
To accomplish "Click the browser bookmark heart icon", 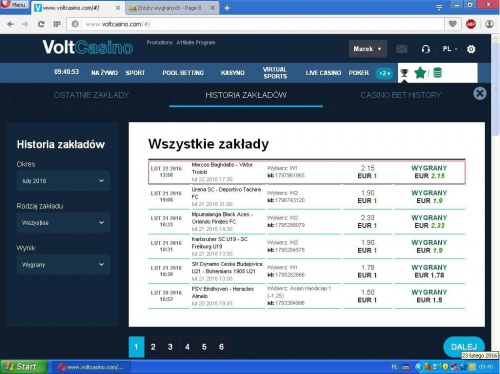I will click(452, 24).
